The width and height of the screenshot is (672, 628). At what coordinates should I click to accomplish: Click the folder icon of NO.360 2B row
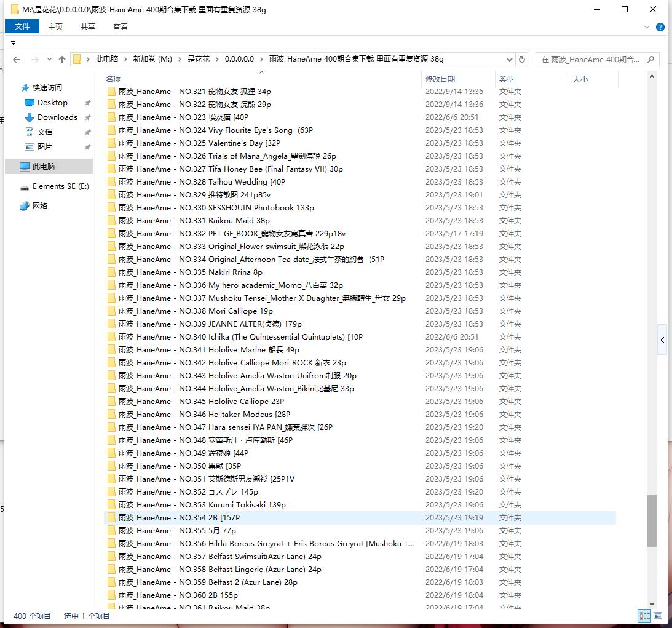[x=111, y=595]
